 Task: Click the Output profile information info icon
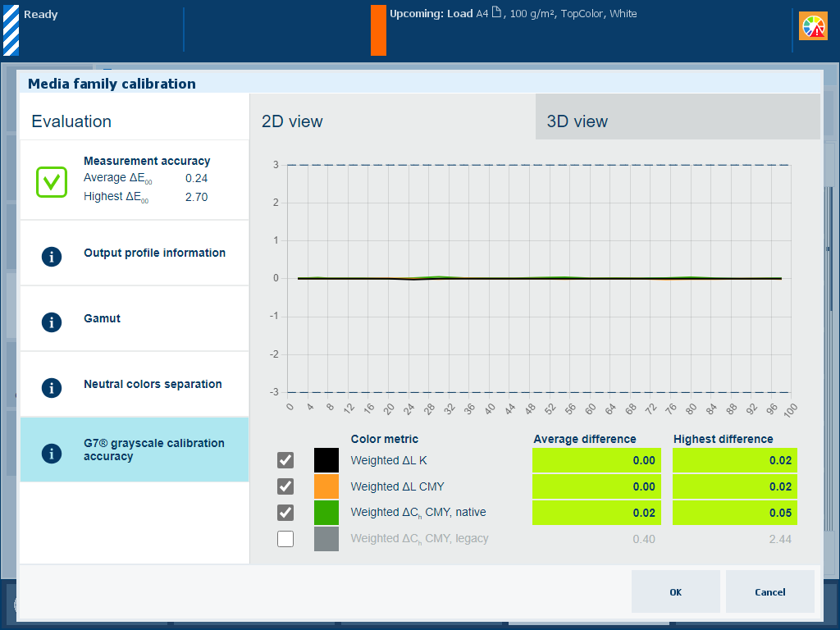pyautogui.click(x=52, y=256)
